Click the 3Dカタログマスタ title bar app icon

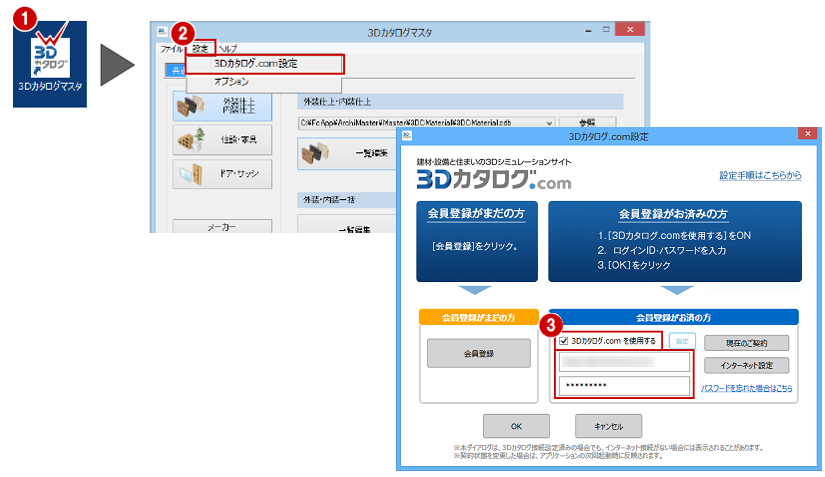tap(162, 32)
